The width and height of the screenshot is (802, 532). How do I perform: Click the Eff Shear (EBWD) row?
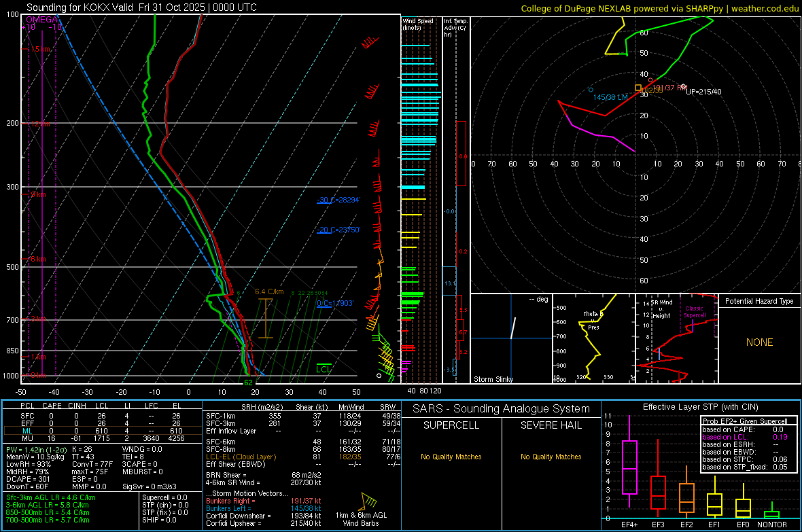coord(304,465)
